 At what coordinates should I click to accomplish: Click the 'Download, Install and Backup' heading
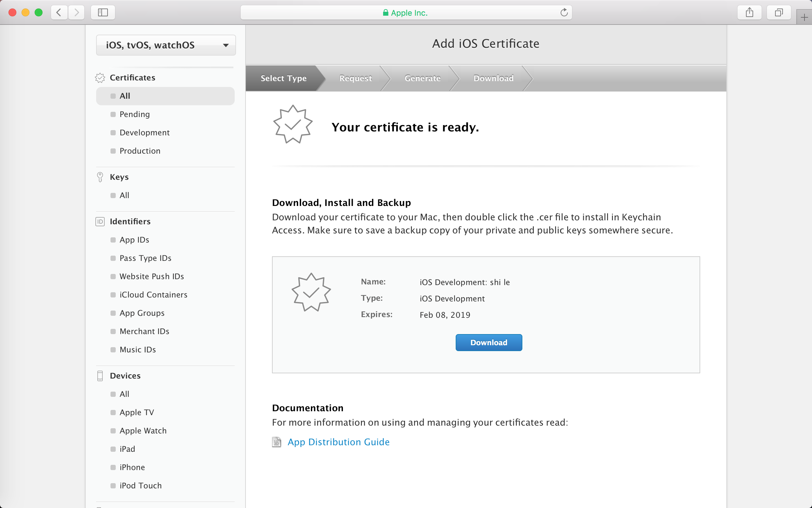pos(341,203)
